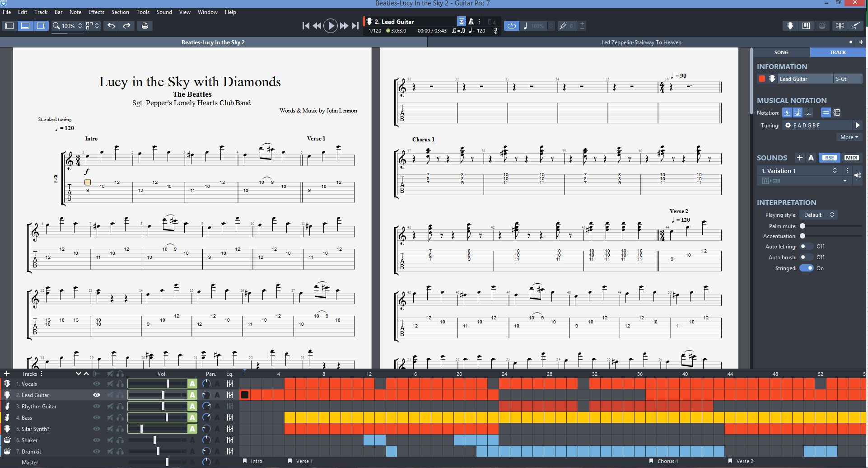The height and width of the screenshot is (468, 868).
Task: Enable Auto brush switch
Action: [806, 257]
